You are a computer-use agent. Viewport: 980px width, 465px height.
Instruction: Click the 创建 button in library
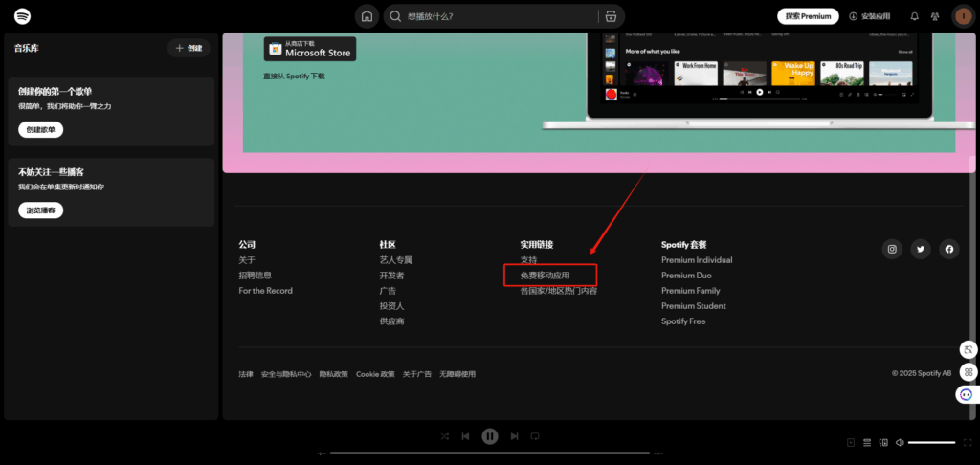click(x=189, y=48)
